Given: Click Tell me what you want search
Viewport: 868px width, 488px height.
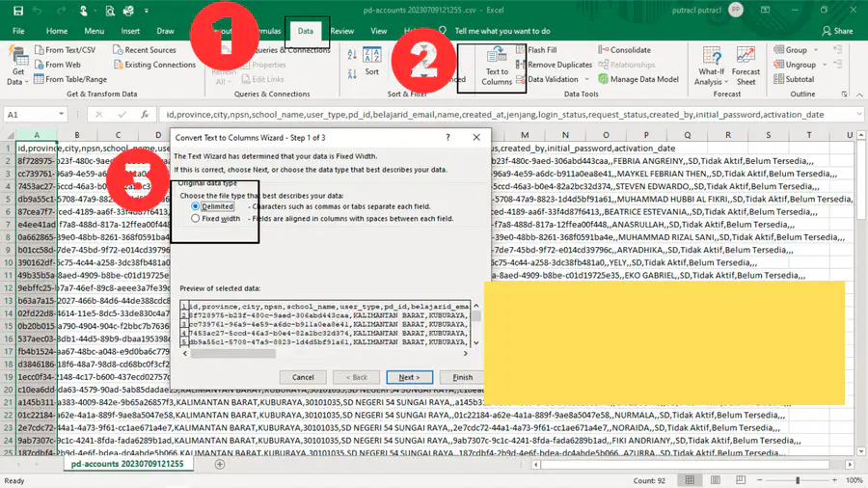Looking at the screenshot, I should click(502, 31).
